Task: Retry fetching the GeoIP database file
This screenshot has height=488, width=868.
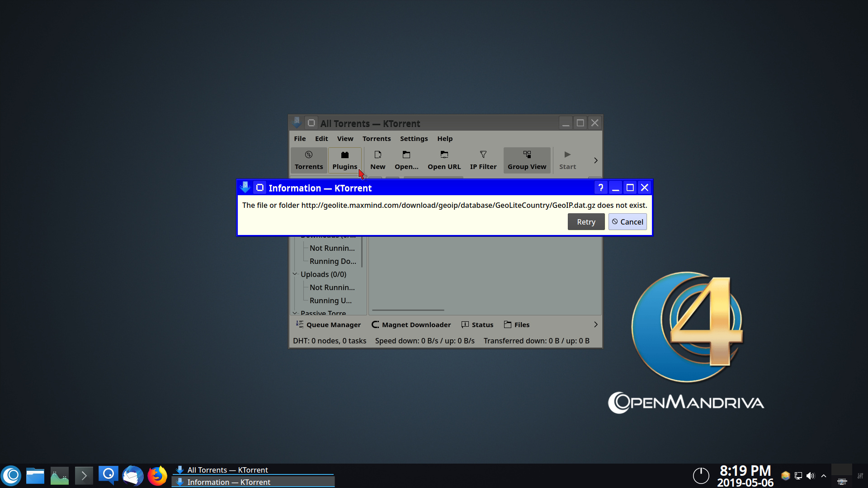Action: [586, 222]
